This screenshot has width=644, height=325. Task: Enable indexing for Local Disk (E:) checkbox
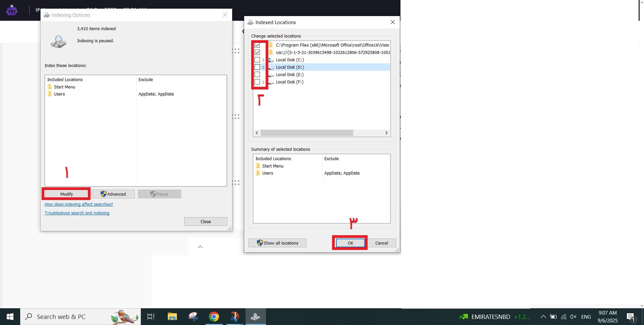(x=257, y=75)
